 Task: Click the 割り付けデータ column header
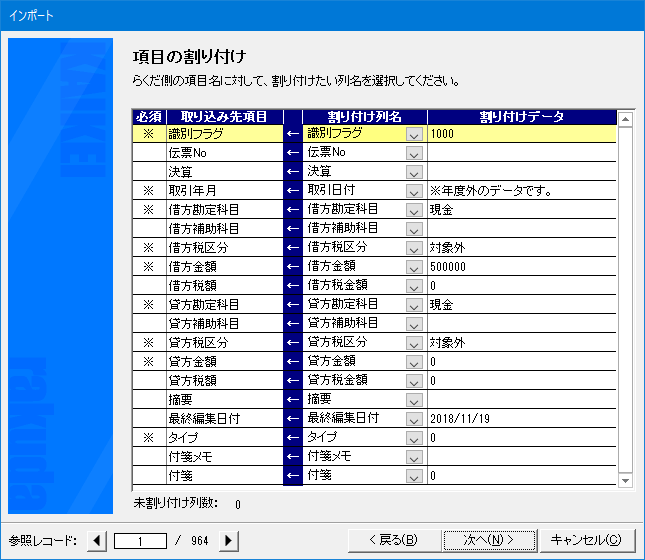point(522,117)
